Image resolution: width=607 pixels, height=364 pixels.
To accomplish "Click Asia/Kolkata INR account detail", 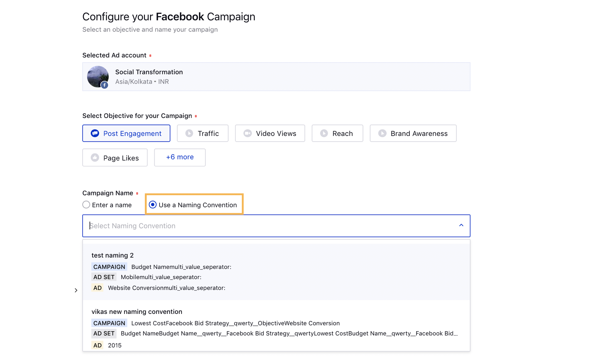I will (142, 82).
